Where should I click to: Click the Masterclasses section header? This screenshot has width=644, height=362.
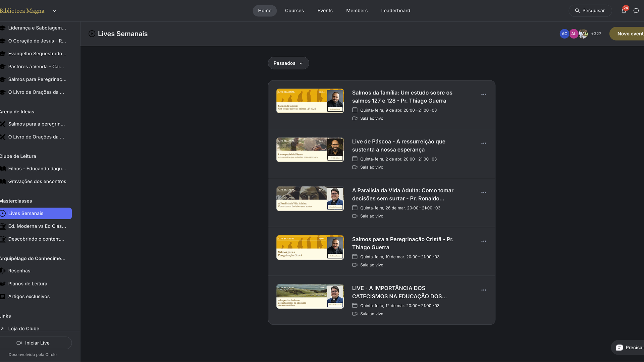16,201
